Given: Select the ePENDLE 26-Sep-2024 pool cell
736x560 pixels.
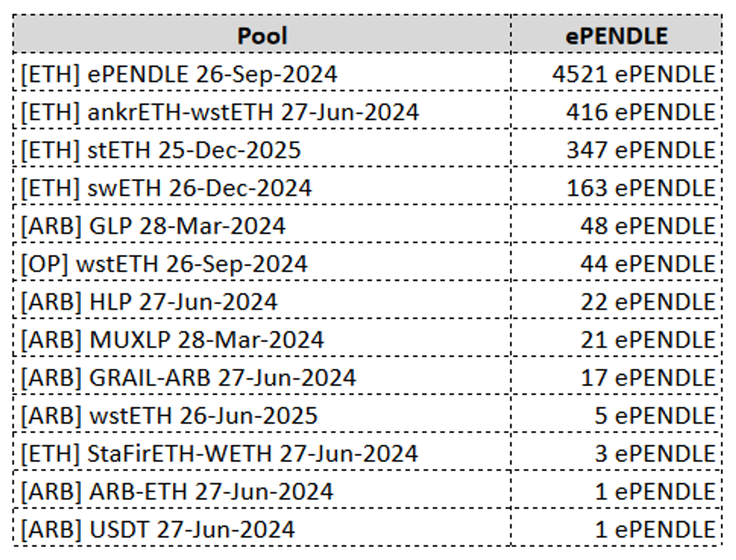Looking at the screenshot, I should point(179,74).
